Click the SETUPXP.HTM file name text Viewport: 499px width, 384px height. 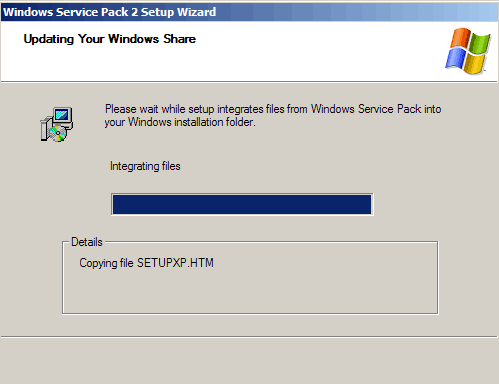(175, 263)
